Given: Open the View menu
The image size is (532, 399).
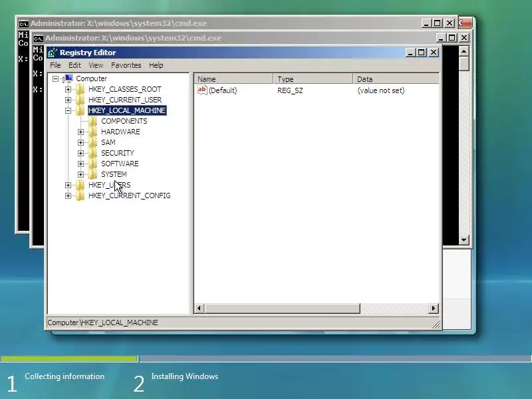Looking at the screenshot, I should (x=96, y=65).
